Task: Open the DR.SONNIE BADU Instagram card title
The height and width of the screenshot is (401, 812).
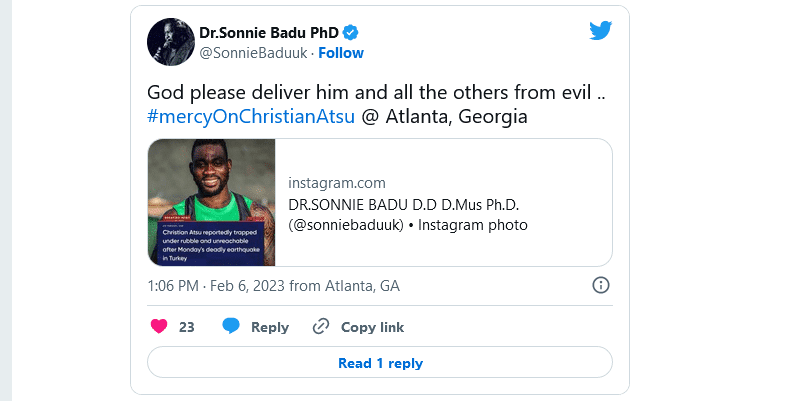Action: pos(407,215)
